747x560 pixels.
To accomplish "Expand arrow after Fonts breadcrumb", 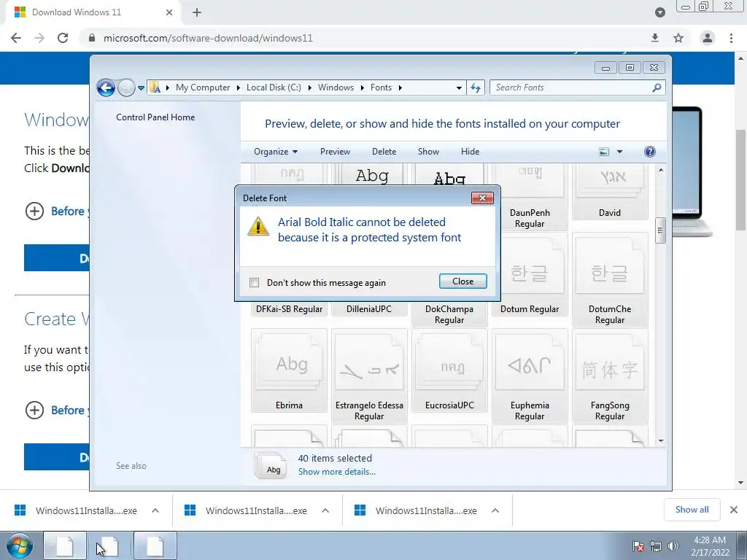I will 400,88.
